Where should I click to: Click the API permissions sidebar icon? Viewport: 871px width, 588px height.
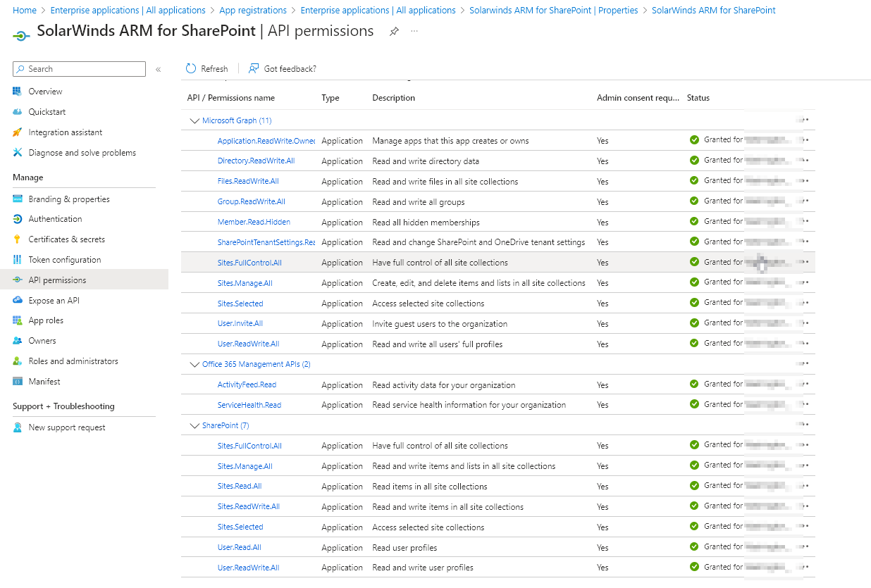(x=18, y=280)
